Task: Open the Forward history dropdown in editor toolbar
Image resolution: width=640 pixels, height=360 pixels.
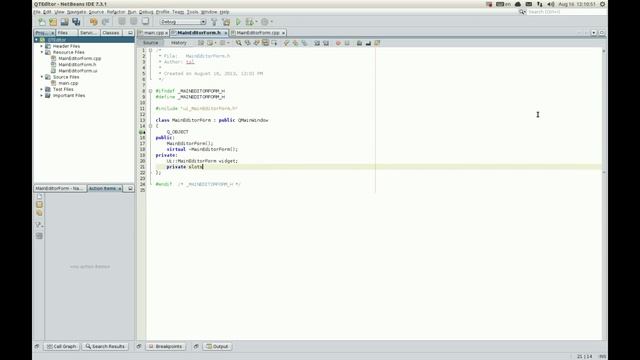Action: point(228,43)
